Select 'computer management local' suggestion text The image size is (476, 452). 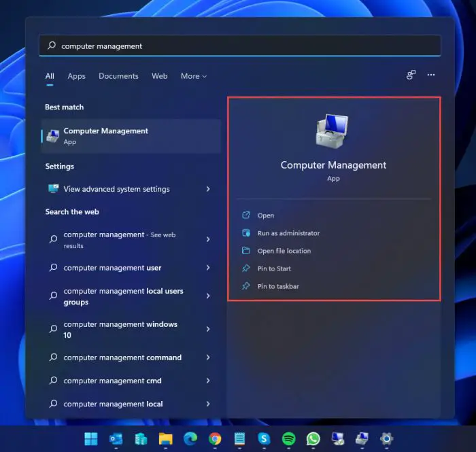113,404
